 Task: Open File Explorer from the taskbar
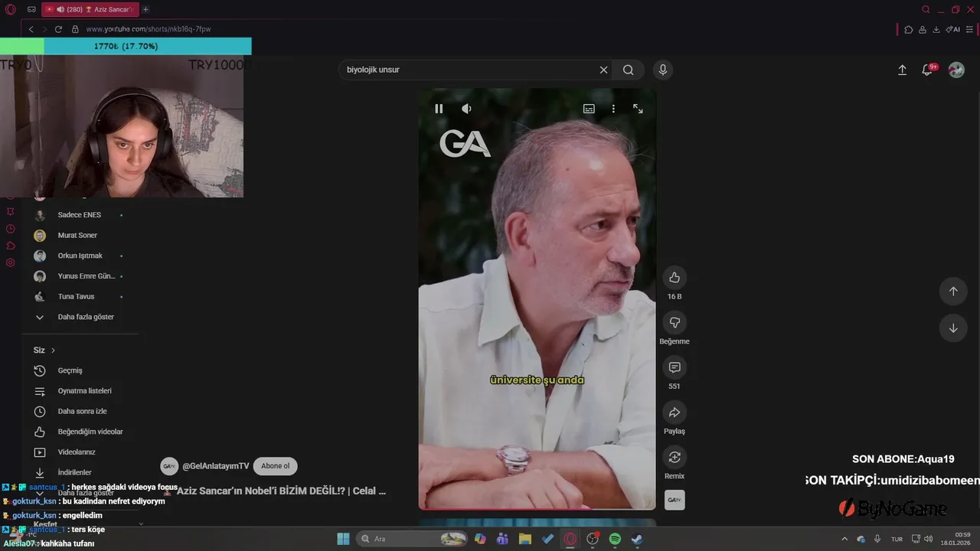[525, 539]
